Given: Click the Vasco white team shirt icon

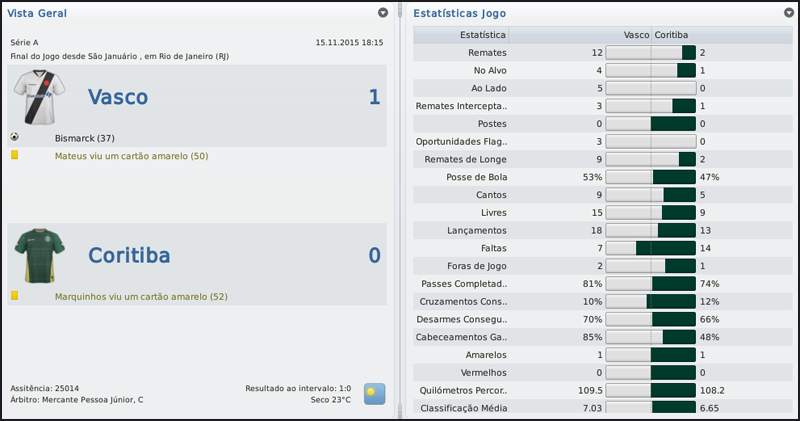Looking at the screenshot, I should [x=38, y=98].
